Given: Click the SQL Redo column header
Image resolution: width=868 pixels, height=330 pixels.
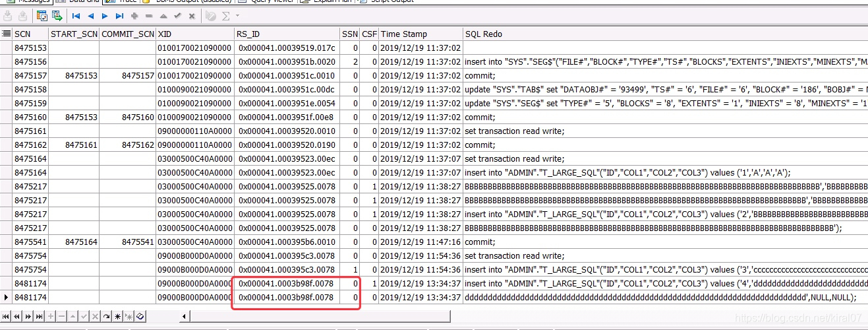Looking at the screenshot, I should [x=665, y=34].
